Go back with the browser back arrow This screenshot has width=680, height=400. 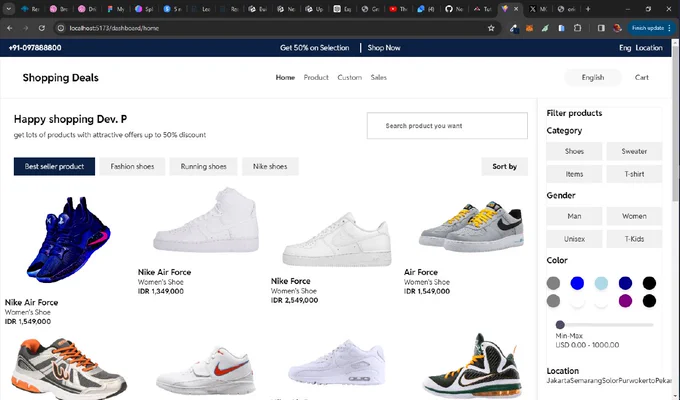coord(10,28)
